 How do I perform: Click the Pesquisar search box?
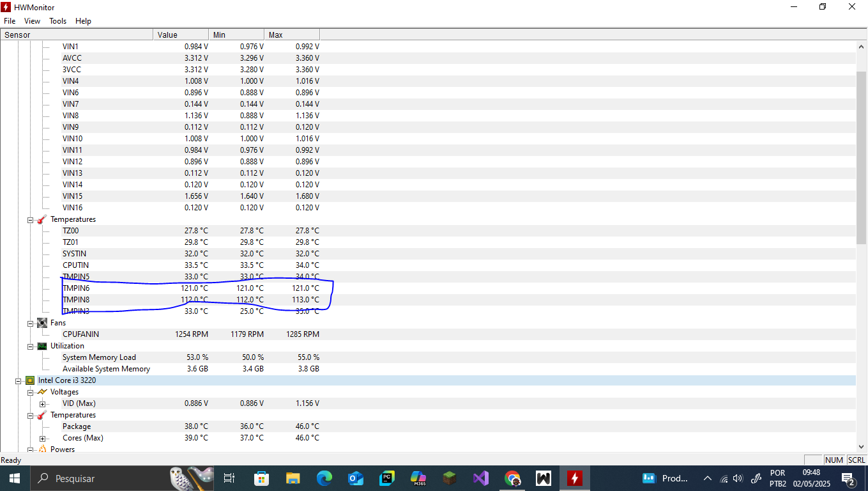[x=121, y=478]
